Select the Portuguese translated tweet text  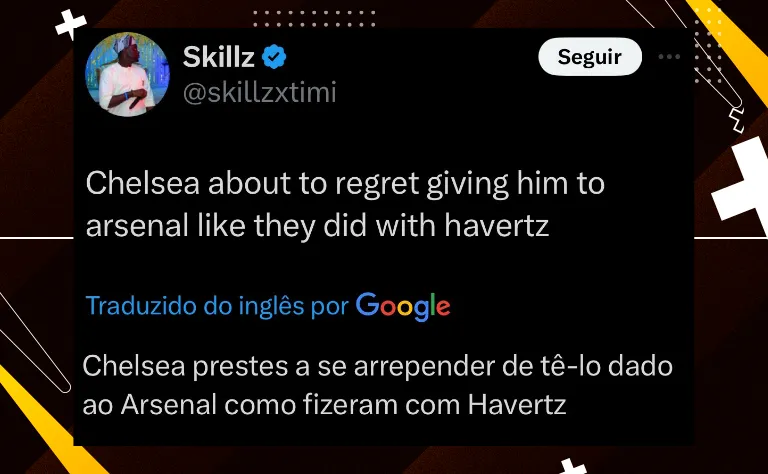pos(377,385)
